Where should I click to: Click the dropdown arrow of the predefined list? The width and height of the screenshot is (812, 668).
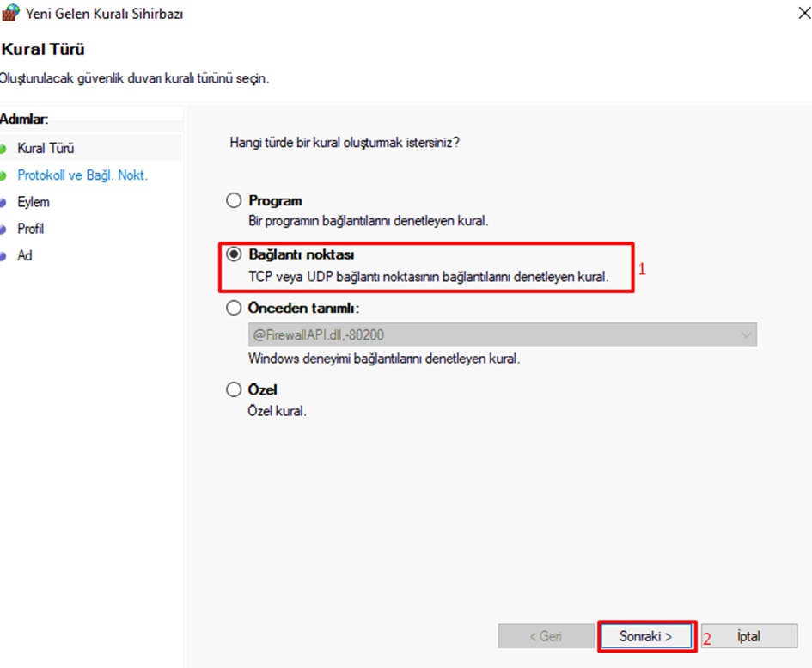click(x=746, y=334)
